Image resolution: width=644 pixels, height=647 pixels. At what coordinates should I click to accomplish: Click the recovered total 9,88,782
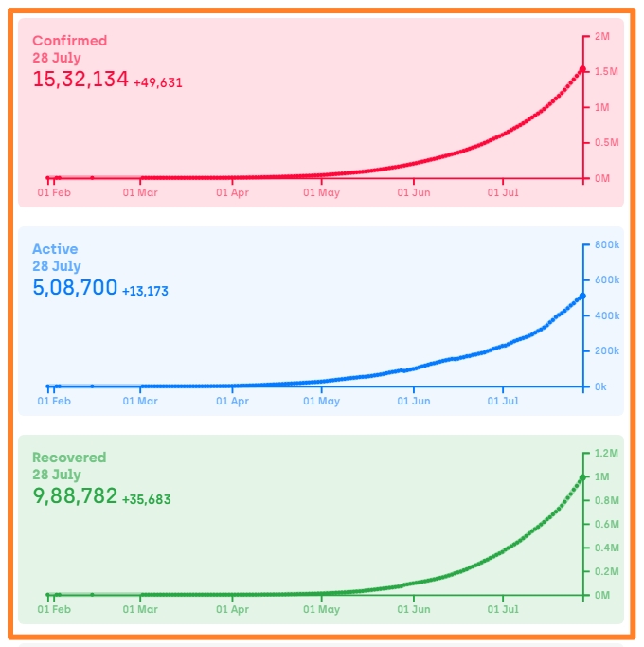[x=75, y=496]
